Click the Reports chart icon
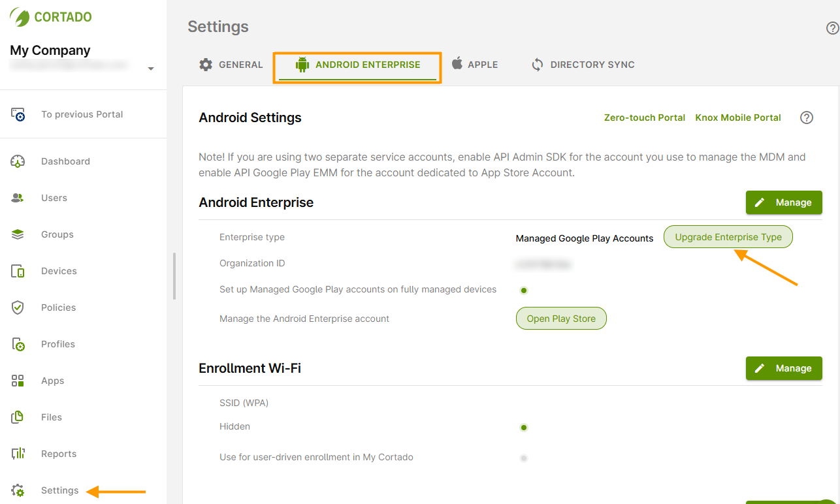Screen dimensions: 840x504 18,454
